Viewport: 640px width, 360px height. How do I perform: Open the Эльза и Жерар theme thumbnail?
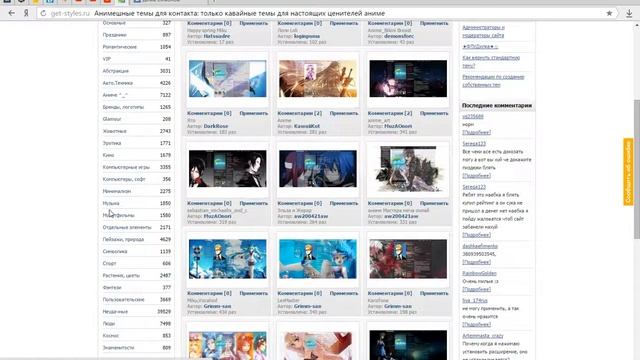pyautogui.click(x=318, y=169)
